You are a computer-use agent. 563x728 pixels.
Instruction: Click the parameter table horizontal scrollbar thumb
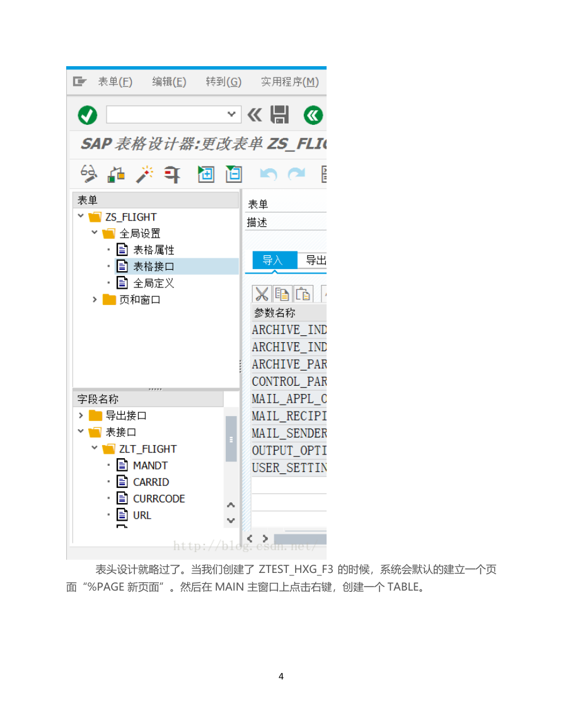300,538
